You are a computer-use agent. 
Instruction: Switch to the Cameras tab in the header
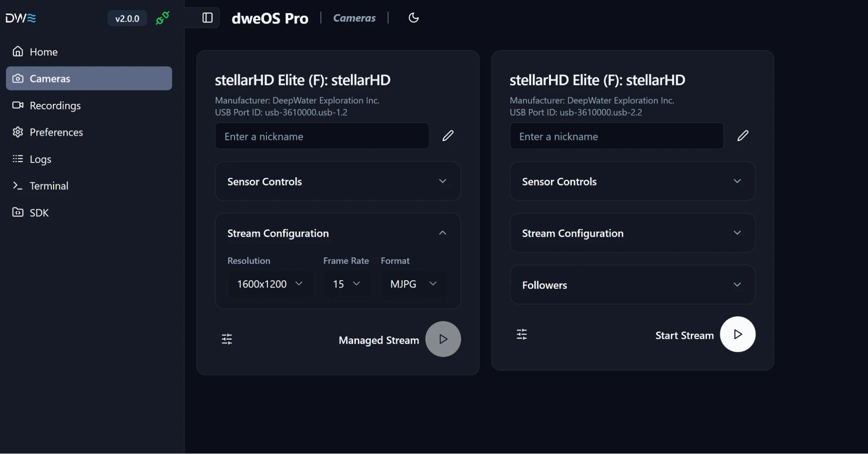[354, 18]
